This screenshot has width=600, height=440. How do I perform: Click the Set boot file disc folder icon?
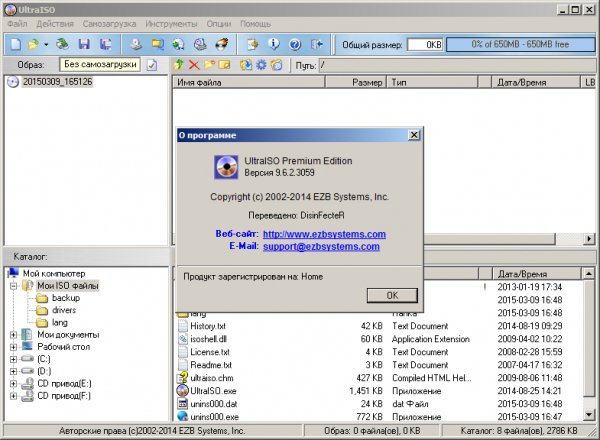277,65
